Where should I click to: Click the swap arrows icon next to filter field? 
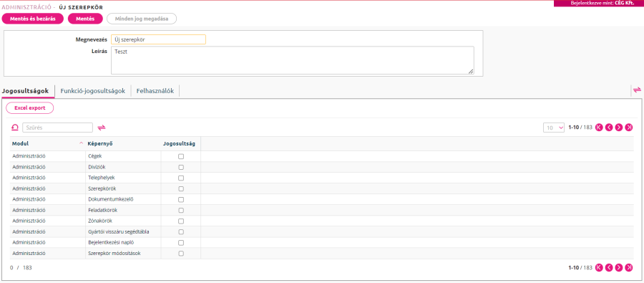[x=102, y=128]
